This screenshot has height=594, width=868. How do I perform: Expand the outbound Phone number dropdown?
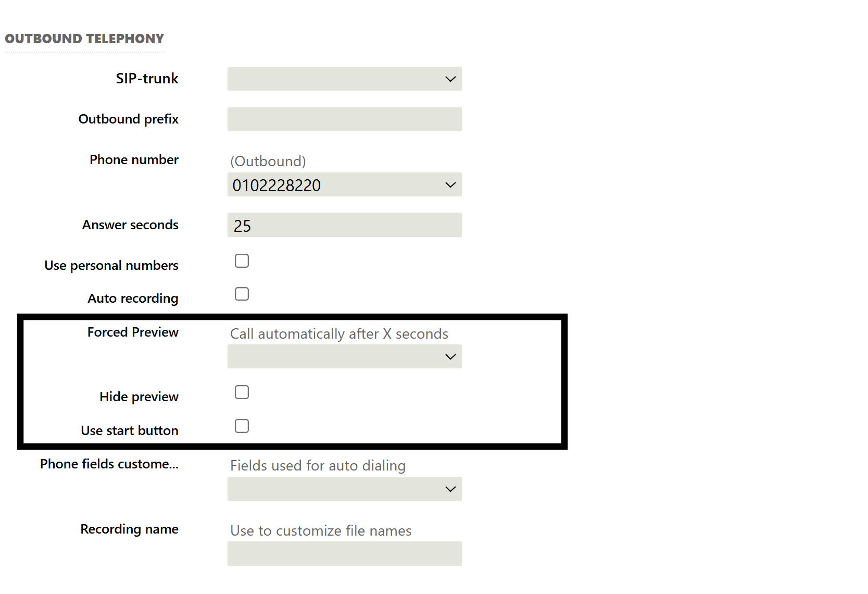[344, 185]
